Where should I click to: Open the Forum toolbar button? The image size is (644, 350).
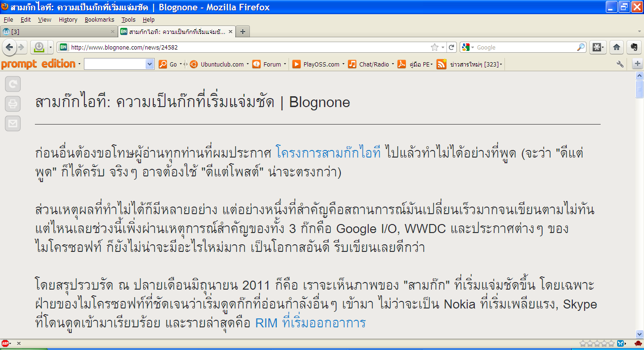267,64
